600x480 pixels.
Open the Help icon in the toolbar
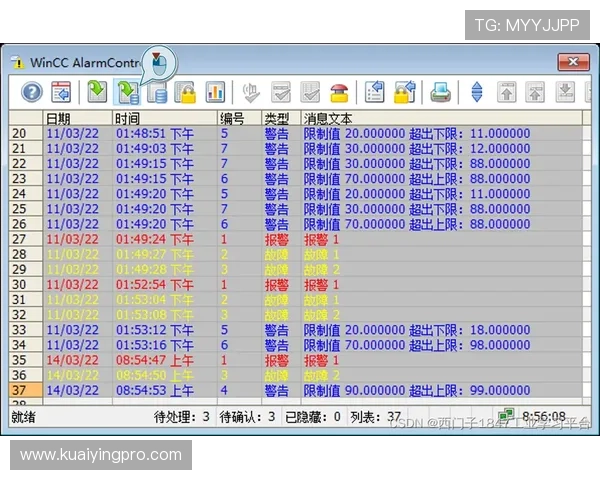click(31, 92)
